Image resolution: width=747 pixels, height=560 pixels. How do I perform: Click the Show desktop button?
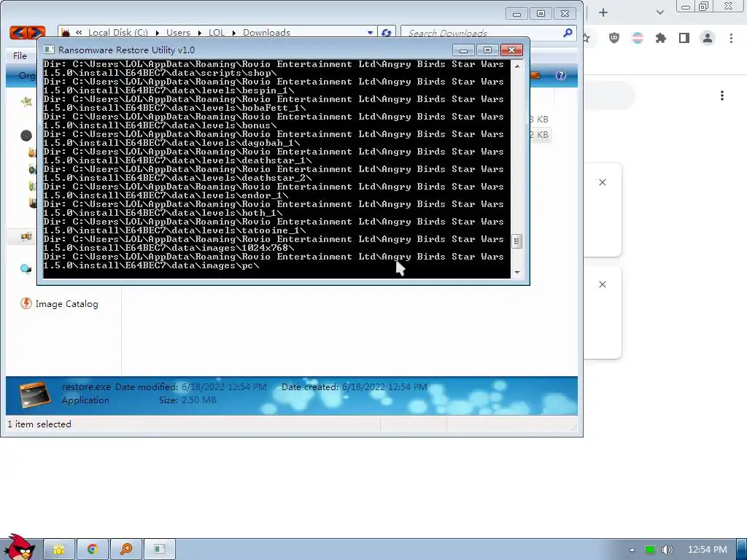(x=742, y=550)
